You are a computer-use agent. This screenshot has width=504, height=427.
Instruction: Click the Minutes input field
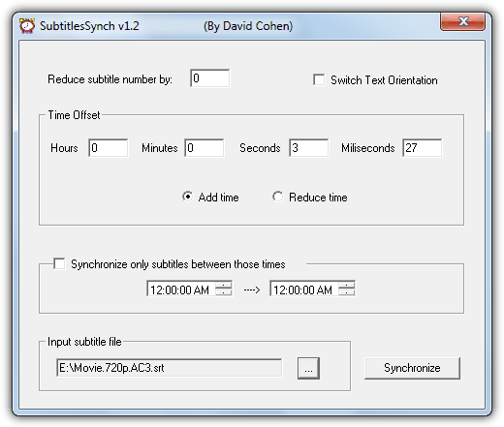[x=205, y=148]
